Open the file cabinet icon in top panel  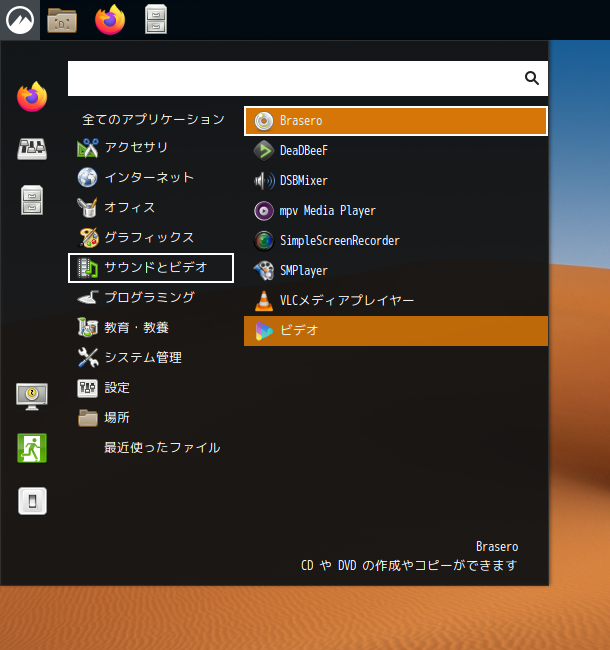click(156, 19)
